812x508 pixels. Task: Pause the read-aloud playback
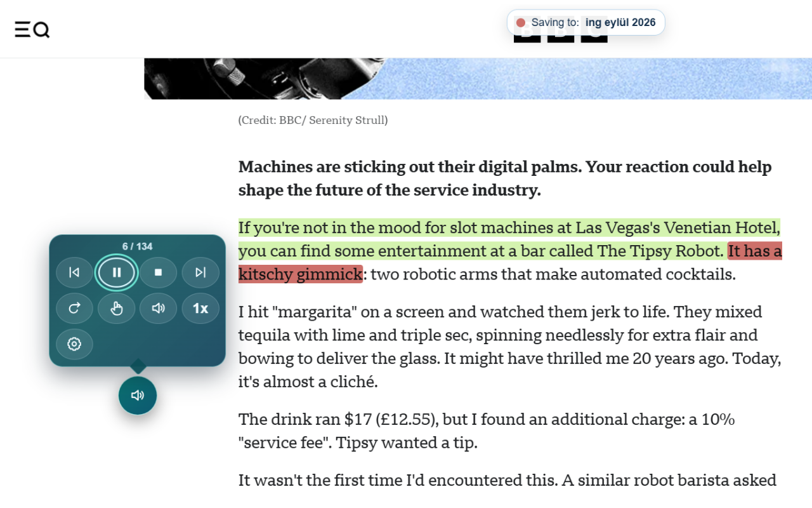pos(117,272)
